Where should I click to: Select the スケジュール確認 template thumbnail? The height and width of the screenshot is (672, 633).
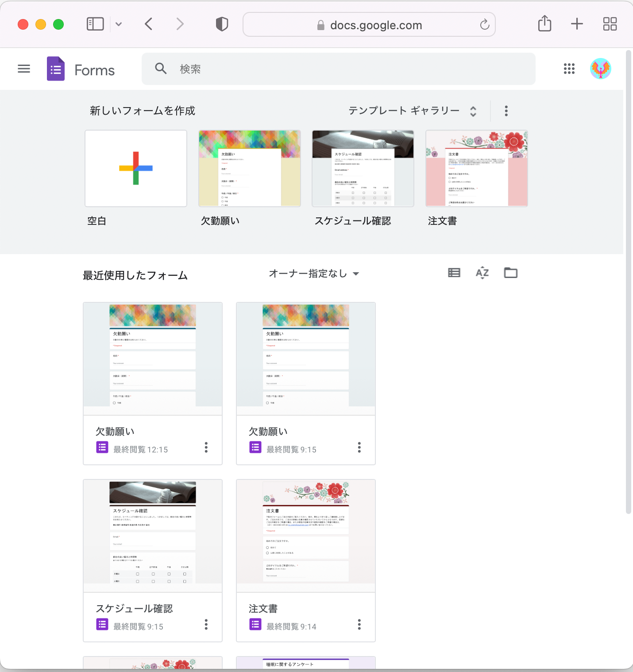click(363, 168)
